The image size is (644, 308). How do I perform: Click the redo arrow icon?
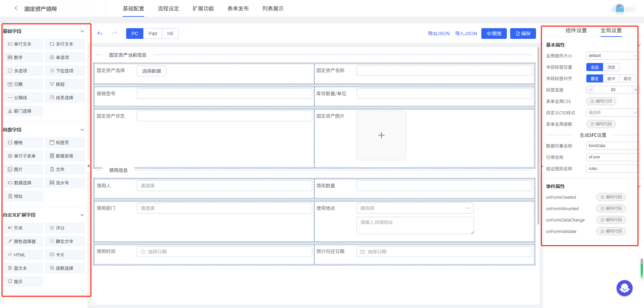(114, 34)
